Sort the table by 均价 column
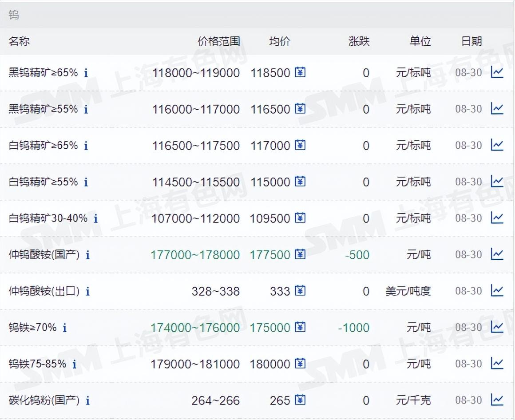515x420 pixels. coord(279,41)
